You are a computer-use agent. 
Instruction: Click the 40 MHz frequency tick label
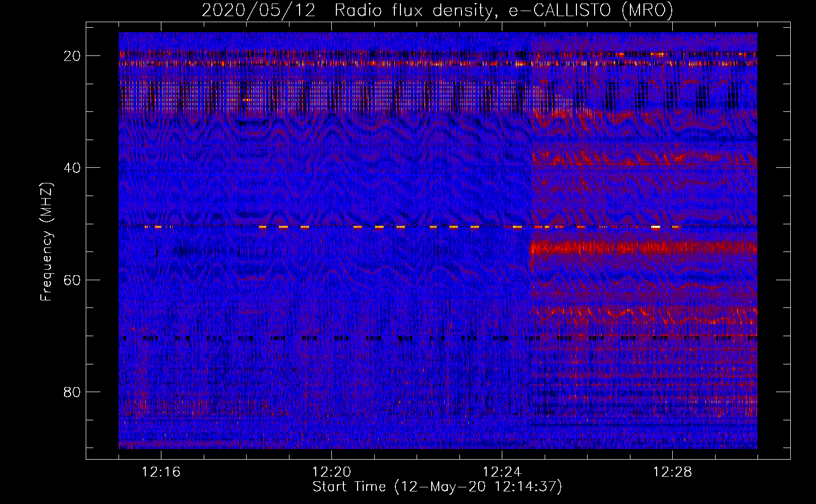tap(73, 167)
